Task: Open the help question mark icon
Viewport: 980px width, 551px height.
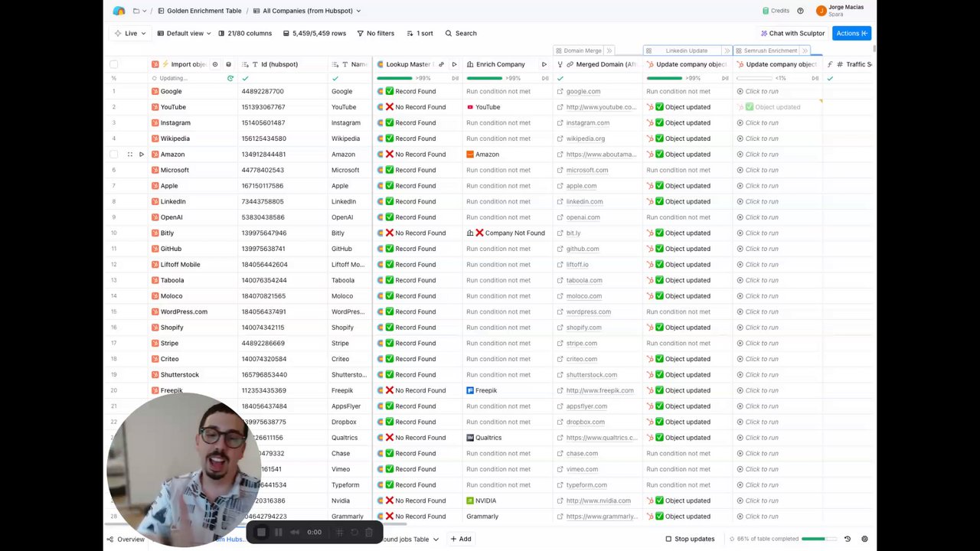Action: coord(800,11)
